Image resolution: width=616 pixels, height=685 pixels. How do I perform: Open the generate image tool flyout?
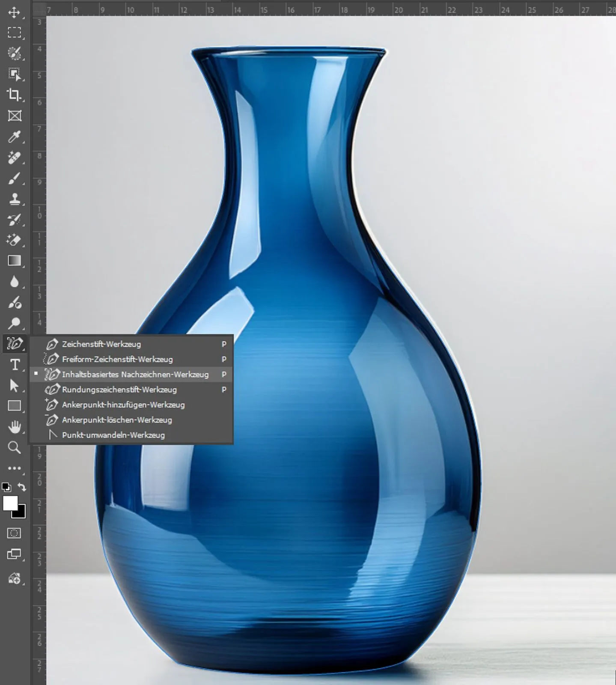tap(14, 579)
